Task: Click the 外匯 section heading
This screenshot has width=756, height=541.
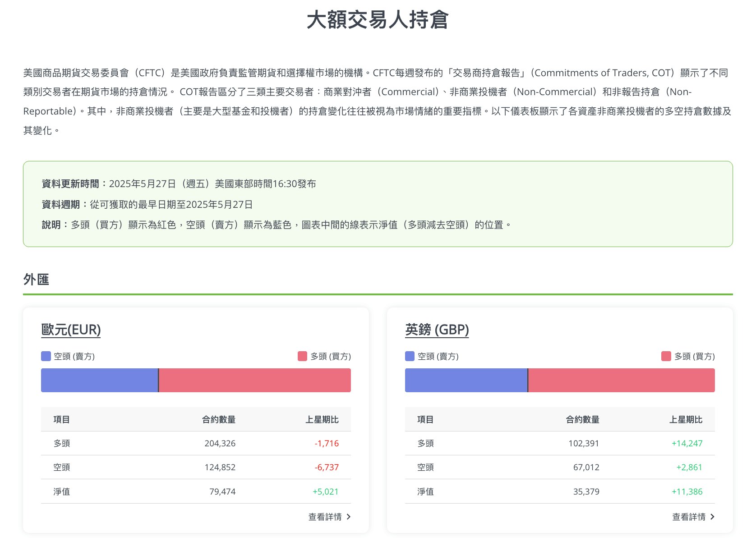Action: 36,280
